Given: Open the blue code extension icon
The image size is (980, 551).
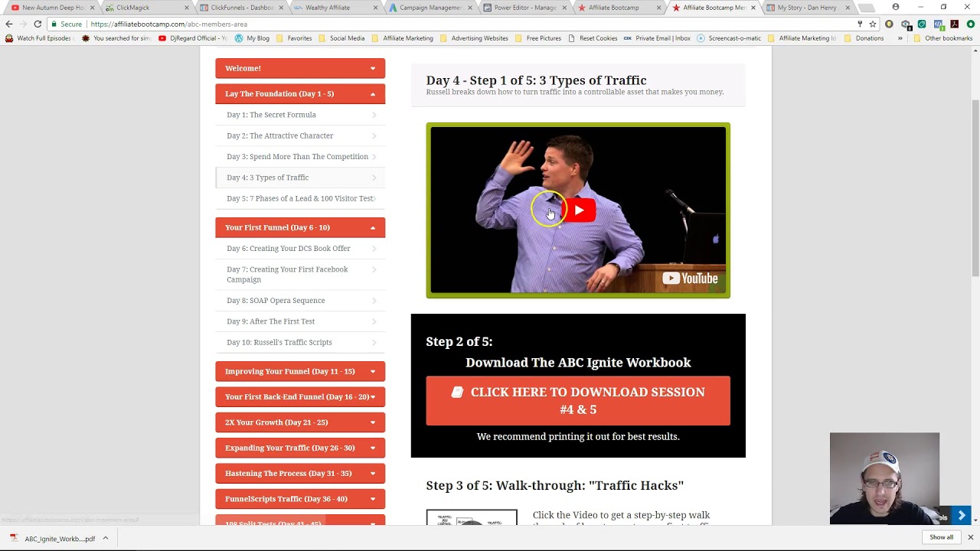Looking at the screenshot, I should coord(938,24).
